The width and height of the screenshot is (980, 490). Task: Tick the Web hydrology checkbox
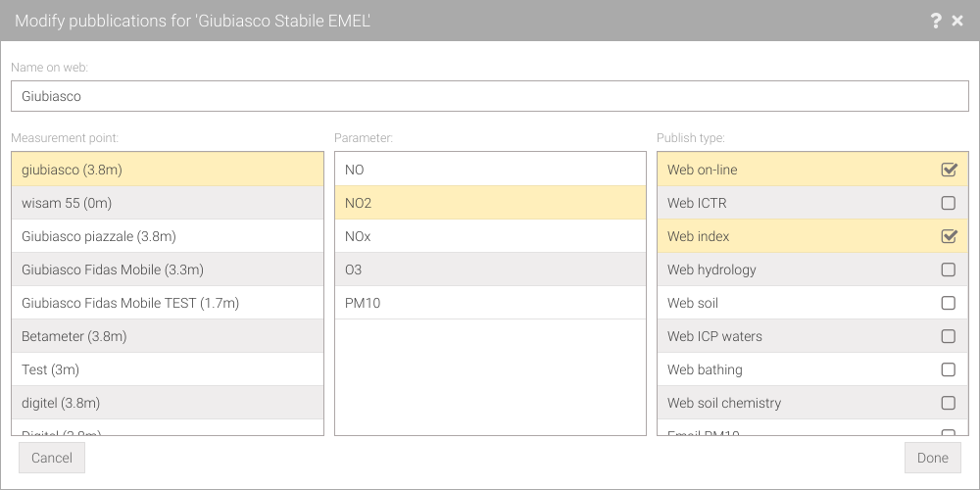948,269
